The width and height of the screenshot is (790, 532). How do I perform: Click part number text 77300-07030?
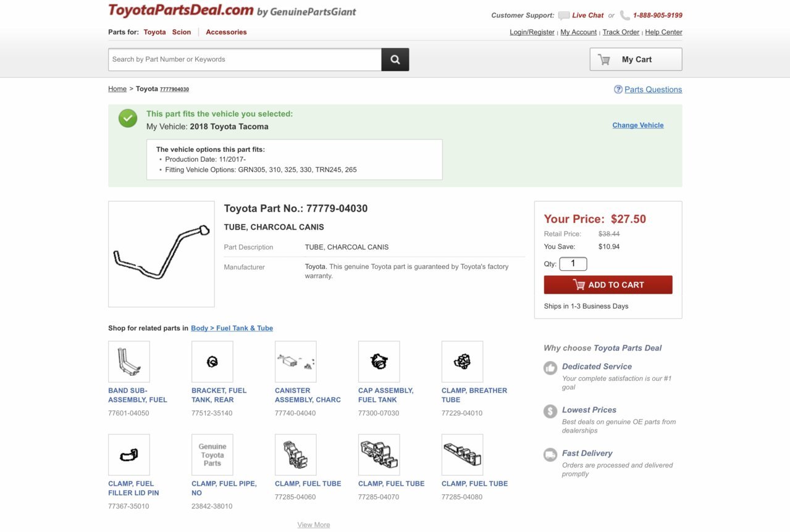tap(379, 414)
